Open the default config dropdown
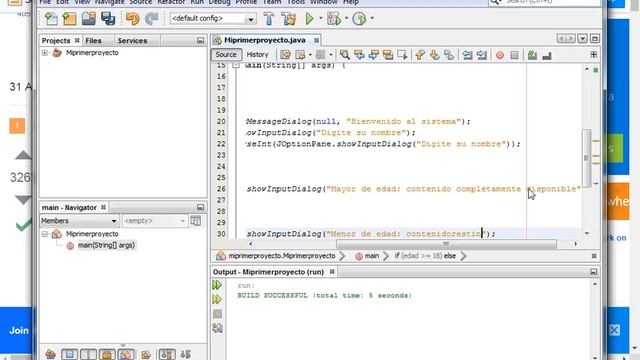Viewport: 640px width, 360px height. (250, 19)
